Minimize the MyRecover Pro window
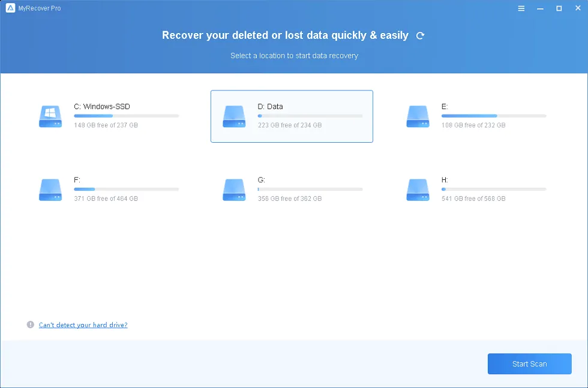The image size is (588, 388). (x=540, y=8)
